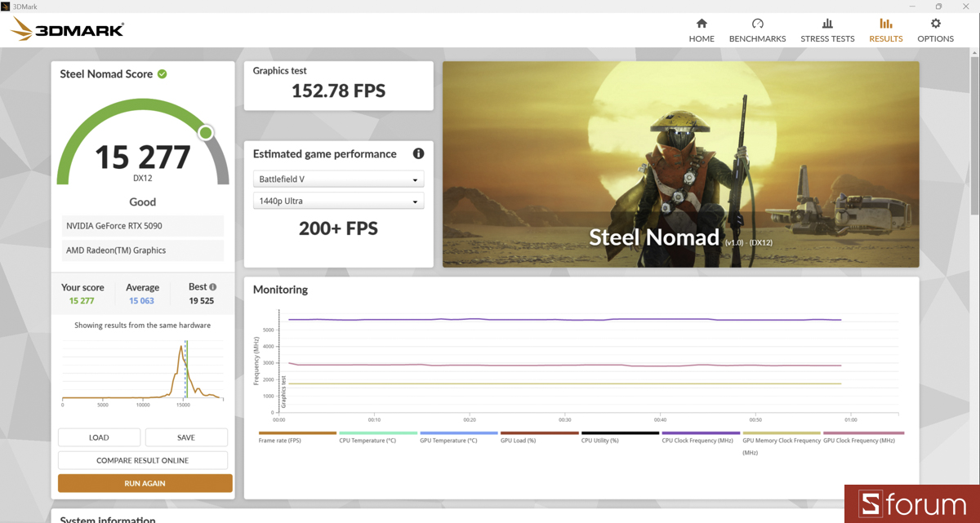The height and width of the screenshot is (523, 980).
Task: Select the Results section
Action: tap(886, 29)
